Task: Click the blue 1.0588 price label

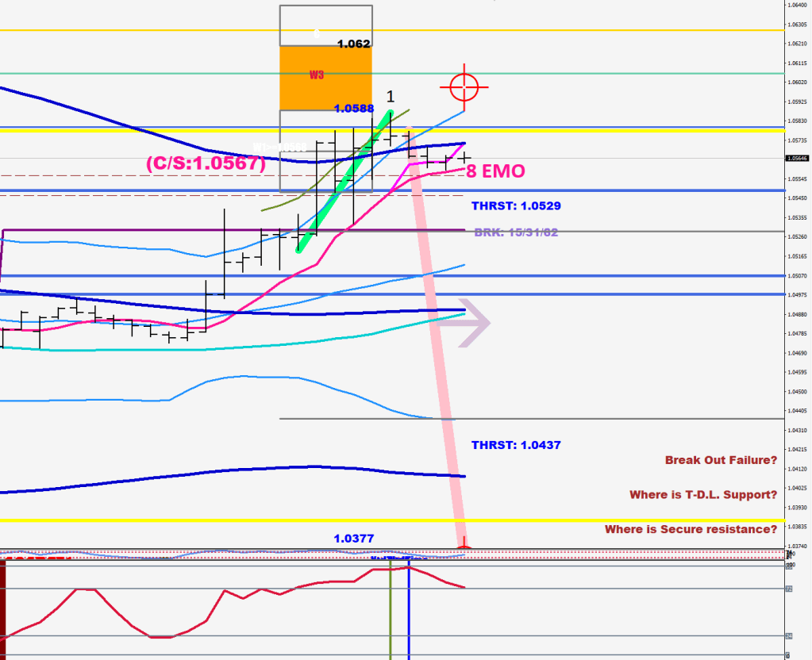Action: coord(353,108)
